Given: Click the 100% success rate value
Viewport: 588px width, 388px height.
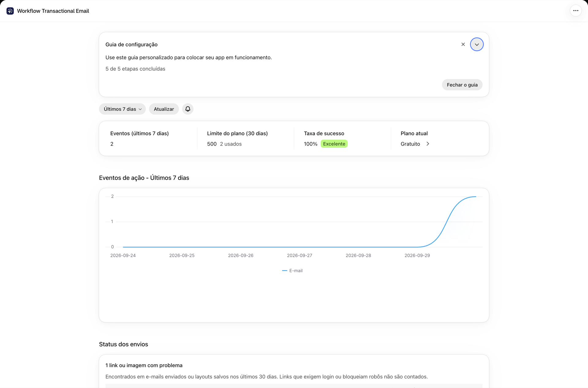Looking at the screenshot, I should tap(311, 144).
